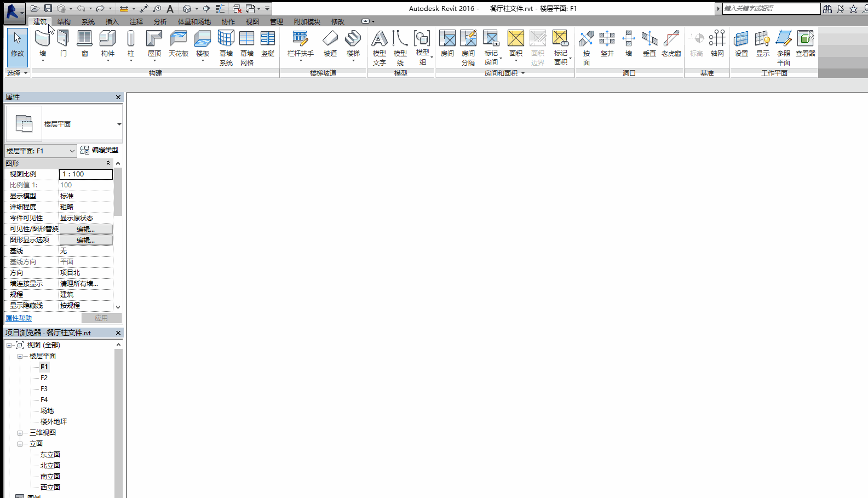Toggle Thin Lines display

[x=220, y=9]
